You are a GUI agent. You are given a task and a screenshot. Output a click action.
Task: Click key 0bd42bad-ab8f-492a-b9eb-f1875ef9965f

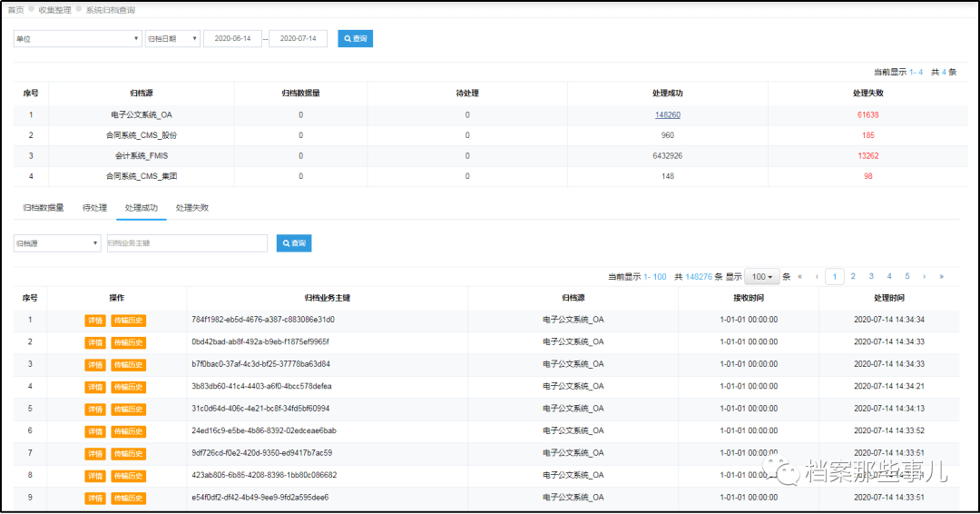tap(260, 342)
